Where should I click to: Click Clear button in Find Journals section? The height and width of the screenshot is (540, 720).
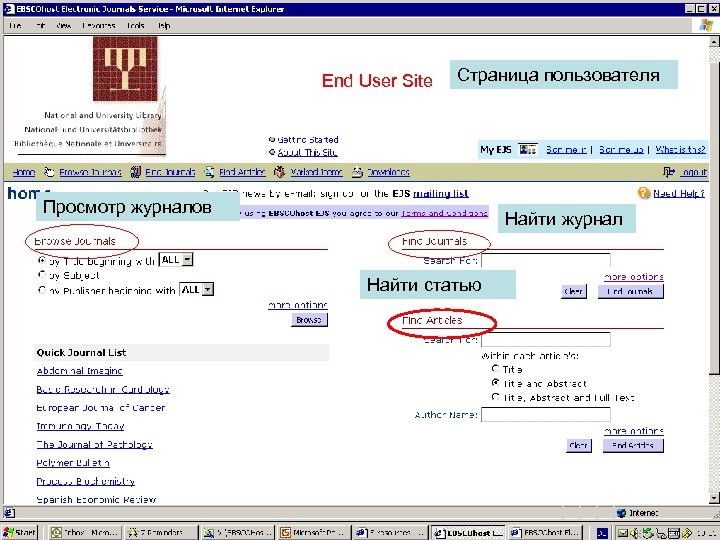tap(574, 291)
